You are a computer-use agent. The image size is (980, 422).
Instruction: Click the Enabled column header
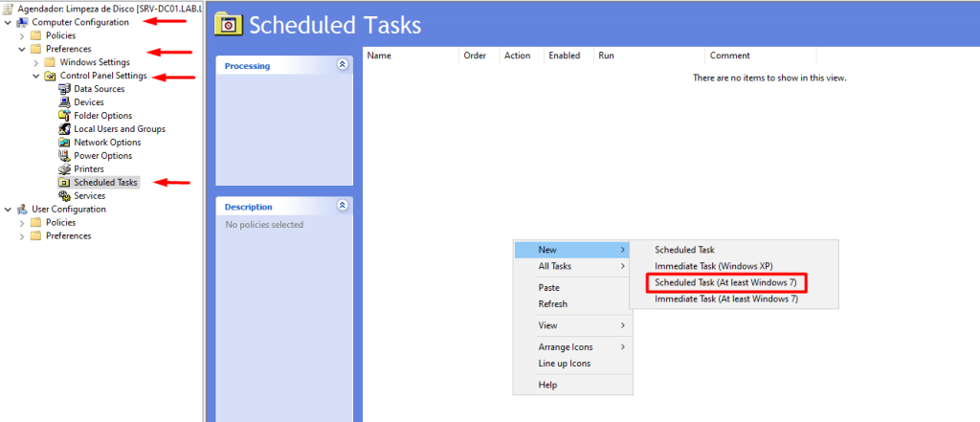[x=565, y=56]
